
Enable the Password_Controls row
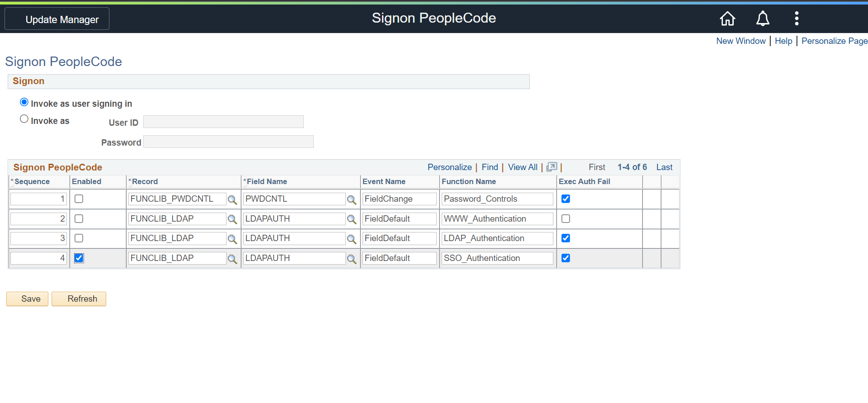click(x=79, y=199)
